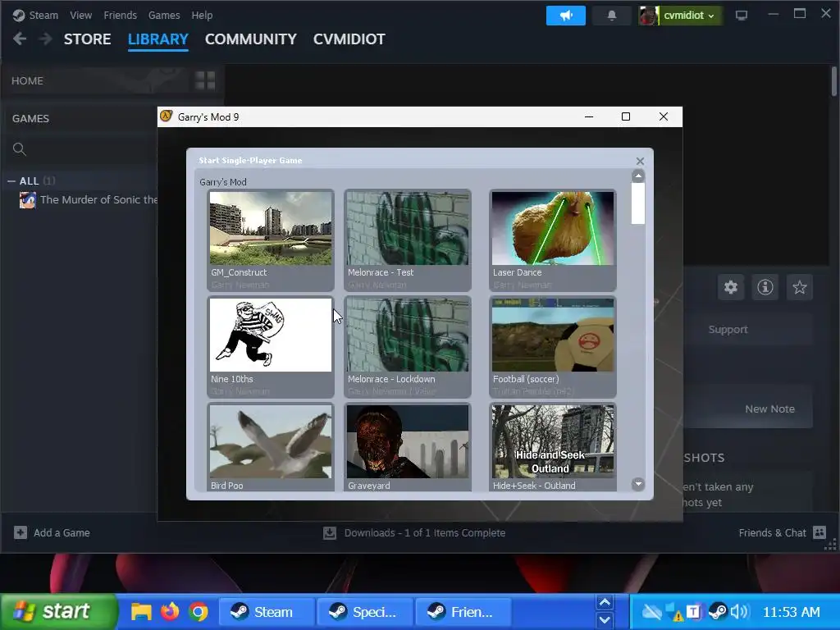Image resolution: width=840 pixels, height=630 pixels.
Task: Open the Steam menu
Action: click(35, 15)
